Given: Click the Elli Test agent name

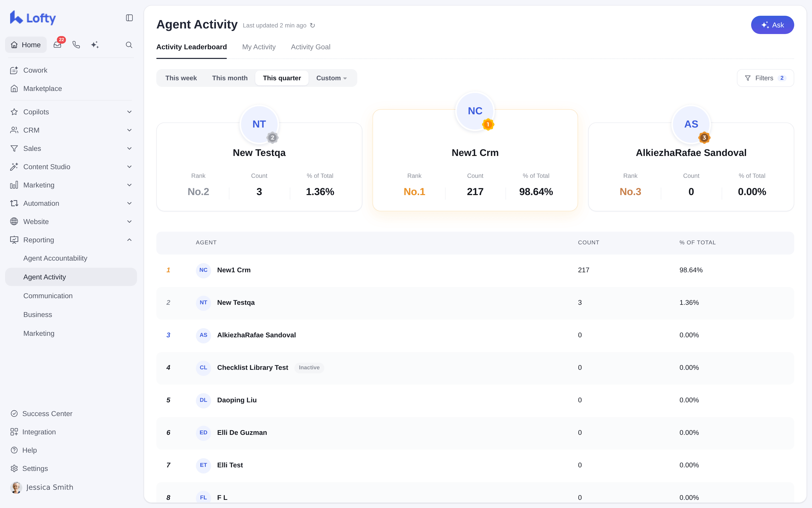Looking at the screenshot, I should [x=230, y=465].
